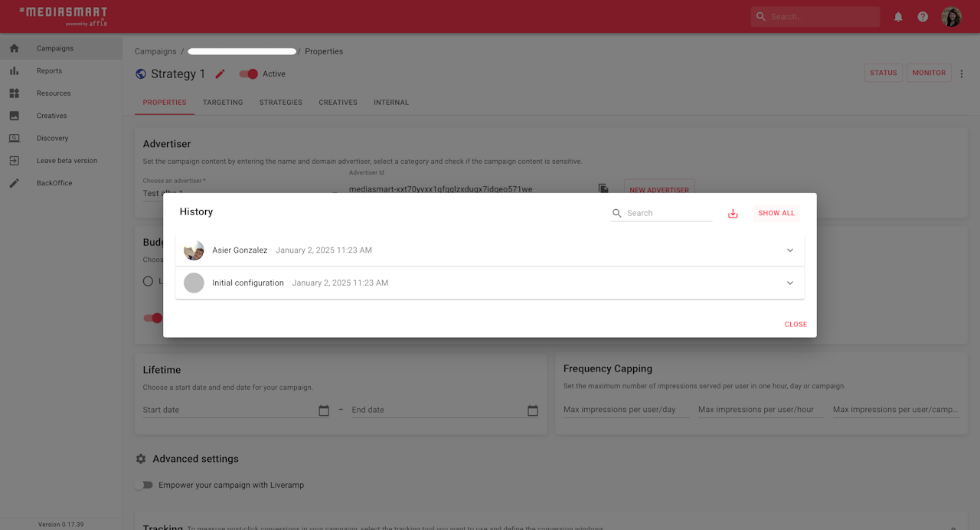Toggle Empower your campaign with Liveramp switch
The height and width of the screenshot is (530, 980).
click(x=144, y=485)
